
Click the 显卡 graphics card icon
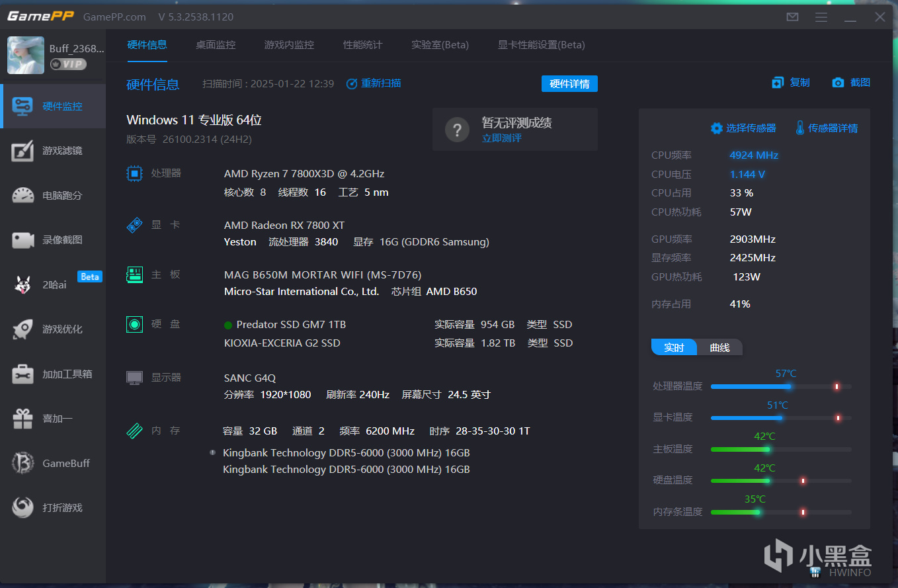134,225
